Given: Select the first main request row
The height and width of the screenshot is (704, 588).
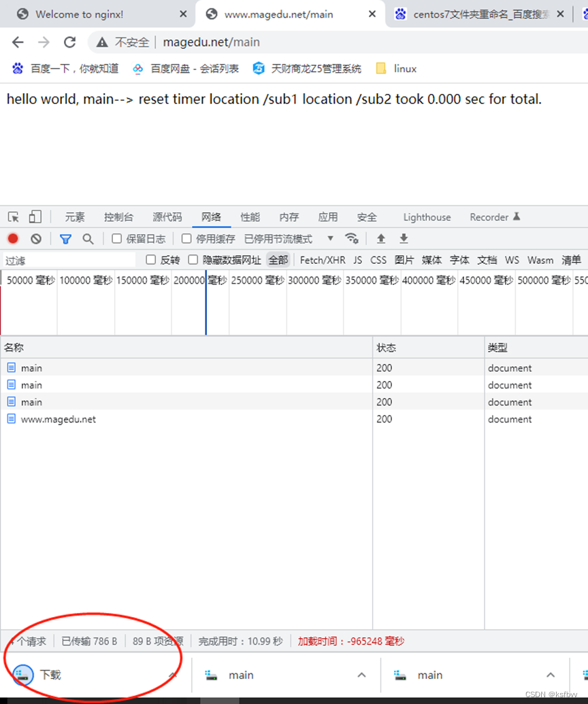Looking at the screenshot, I should pos(294,368).
